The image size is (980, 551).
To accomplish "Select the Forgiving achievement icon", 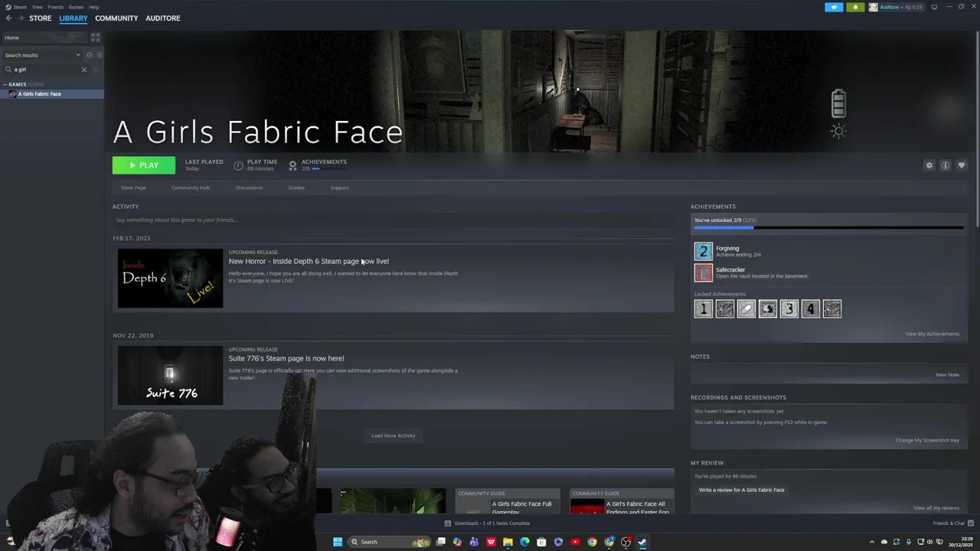I will (x=704, y=251).
